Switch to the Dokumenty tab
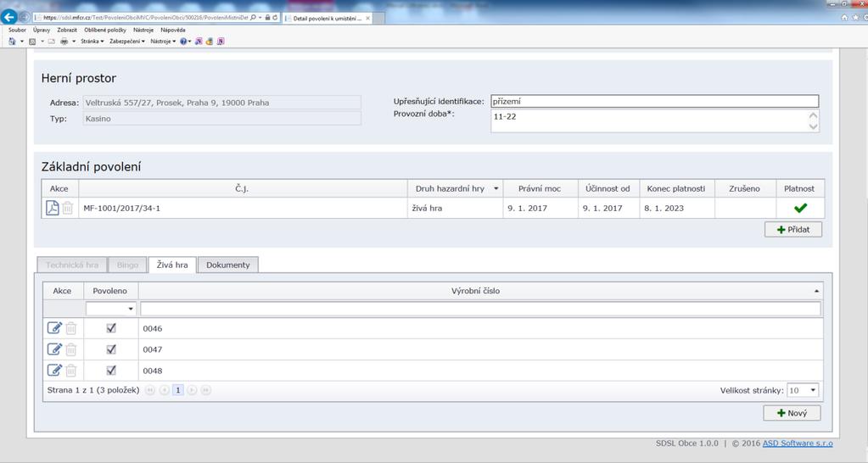 tap(228, 265)
